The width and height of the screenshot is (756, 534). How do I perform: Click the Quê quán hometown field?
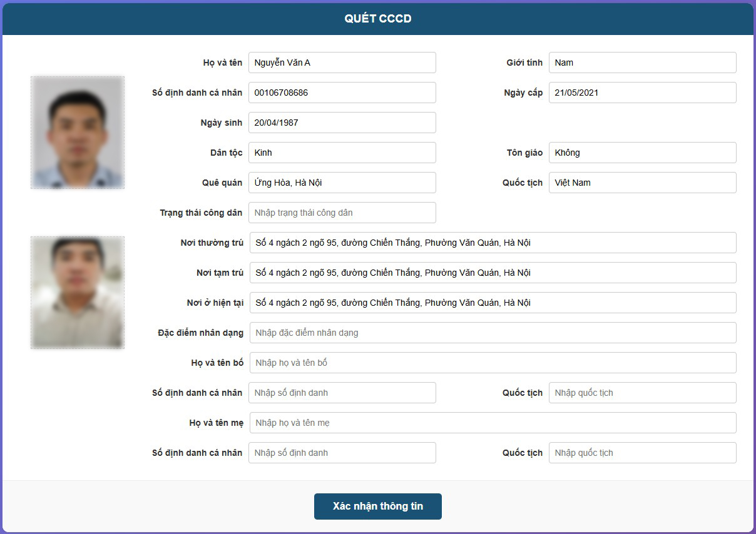342,183
